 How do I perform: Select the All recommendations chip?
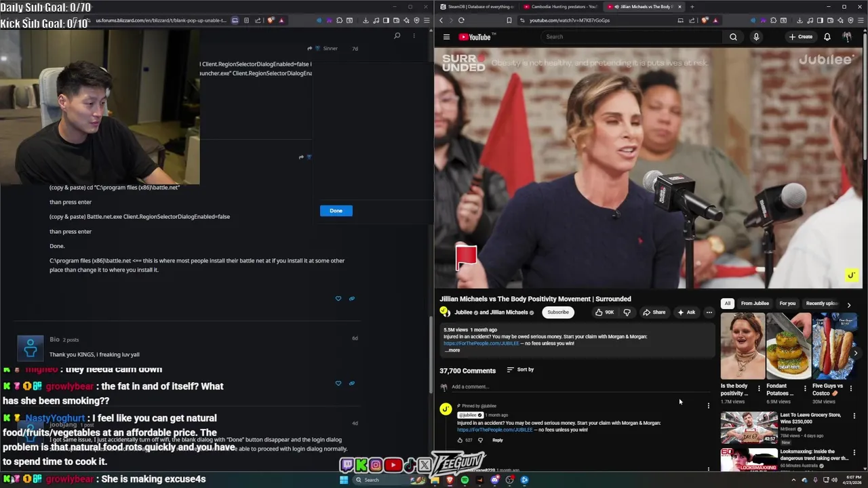pos(727,304)
